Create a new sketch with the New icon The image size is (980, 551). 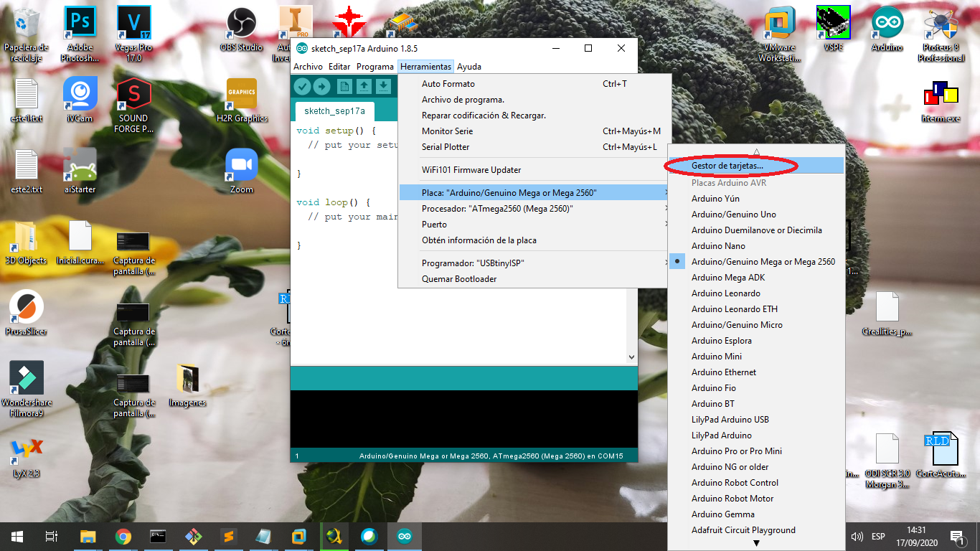tap(344, 87)
